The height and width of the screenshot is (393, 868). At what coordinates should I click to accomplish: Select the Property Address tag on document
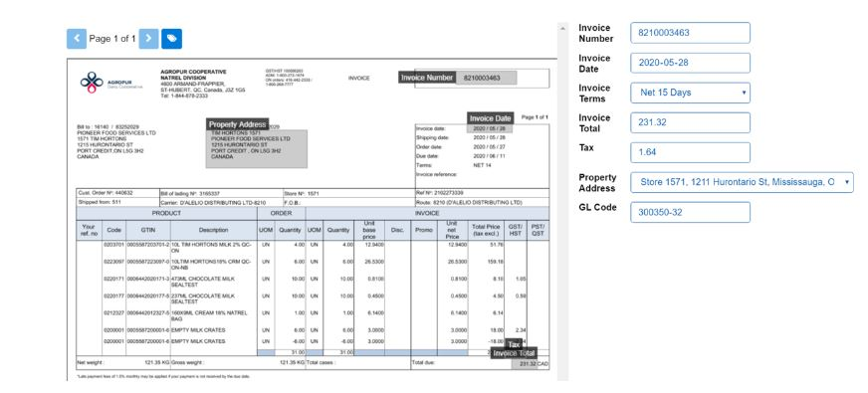(238, 124)
